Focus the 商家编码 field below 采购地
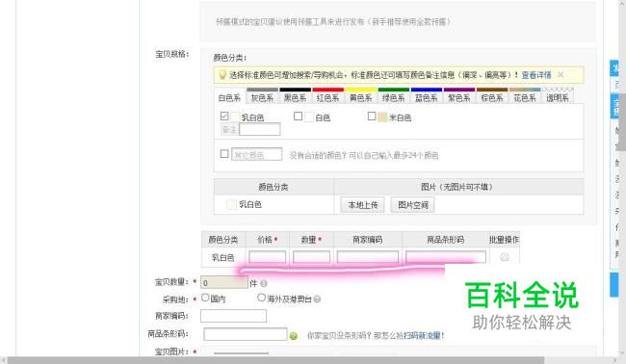Viewport: 626px width, 364px height. (234, 316)
